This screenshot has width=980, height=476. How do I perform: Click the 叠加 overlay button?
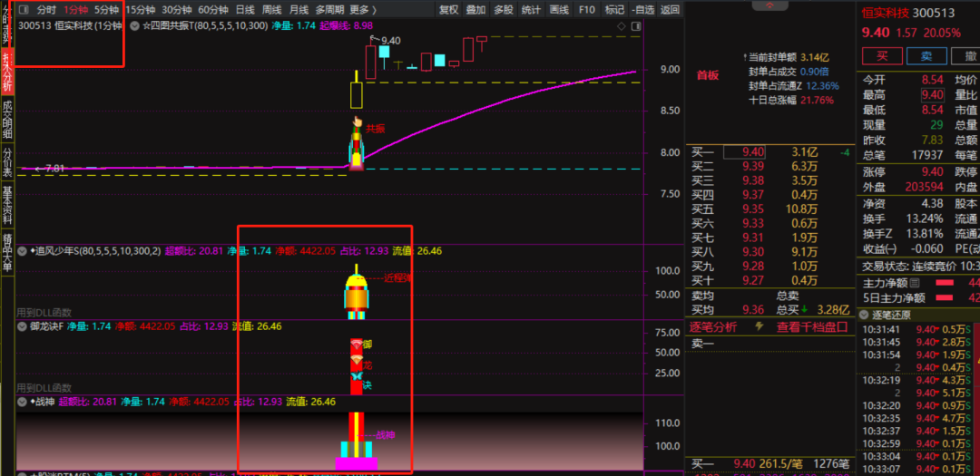pyautogui.click(x=476, y=9)
